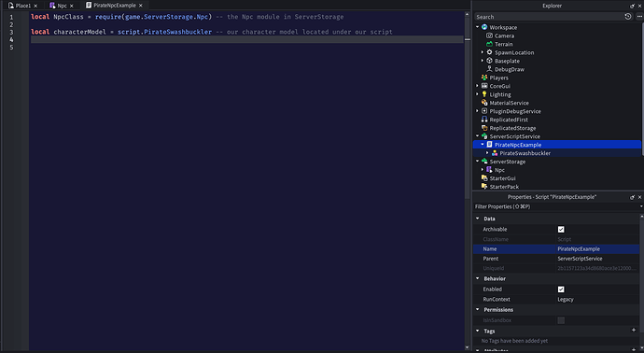Click the Workspace globe icon in Explorer
644x353 pixels.
click(x=484, y=27)
